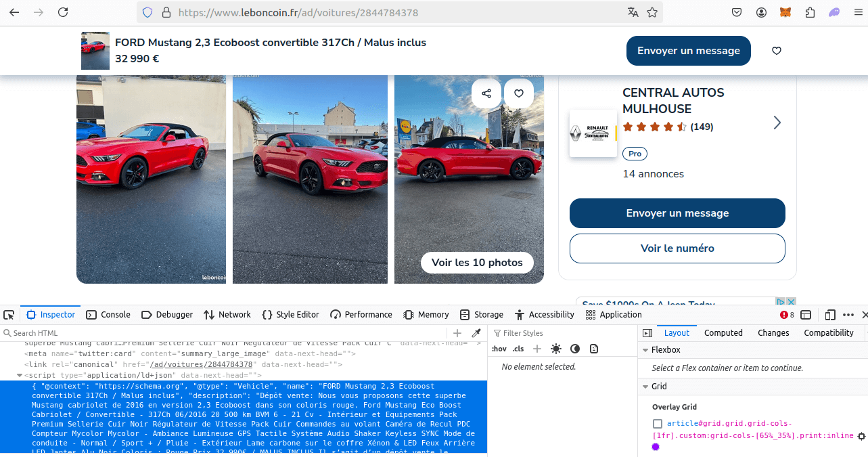Open middle Mustang front-view photo
This screenshot has height=457, width=868.
tap(310, 179)
